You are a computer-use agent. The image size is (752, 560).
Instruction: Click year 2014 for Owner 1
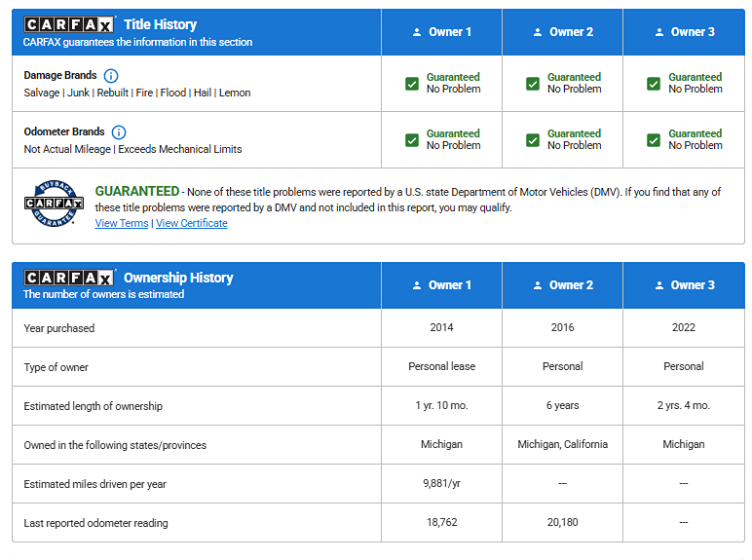pyautogui.click(x=441, y=327)
